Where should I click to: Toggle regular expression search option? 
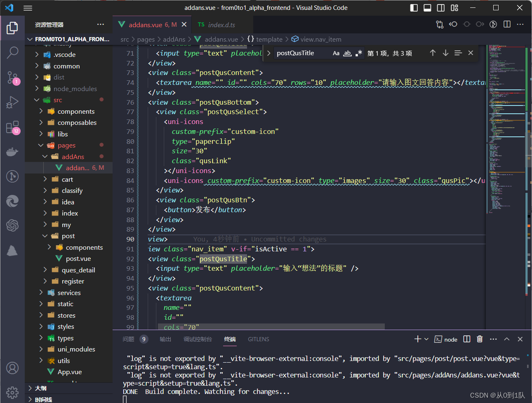[x=358, y=53]
